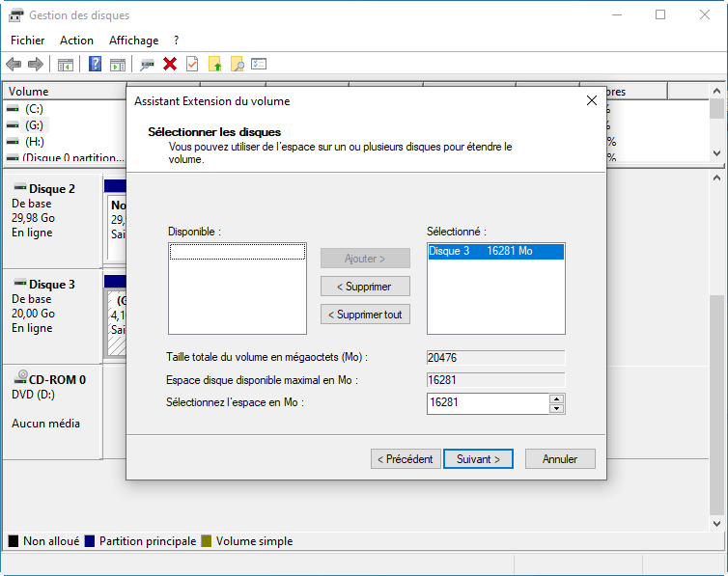Toggle the action pane toolbar icon
This screenshot has width=728, height=576.
tap(118, 65)
